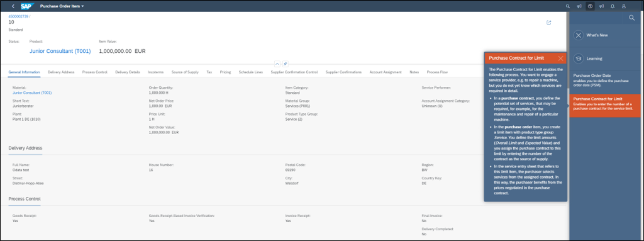
Task: Switch to the Process Control tab
Action: (94, 72)
